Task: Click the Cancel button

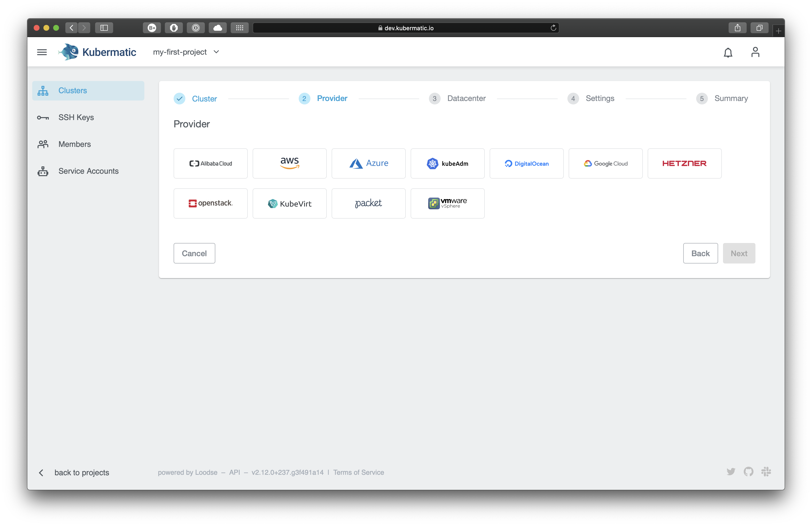Action: (x=194, y=253)
